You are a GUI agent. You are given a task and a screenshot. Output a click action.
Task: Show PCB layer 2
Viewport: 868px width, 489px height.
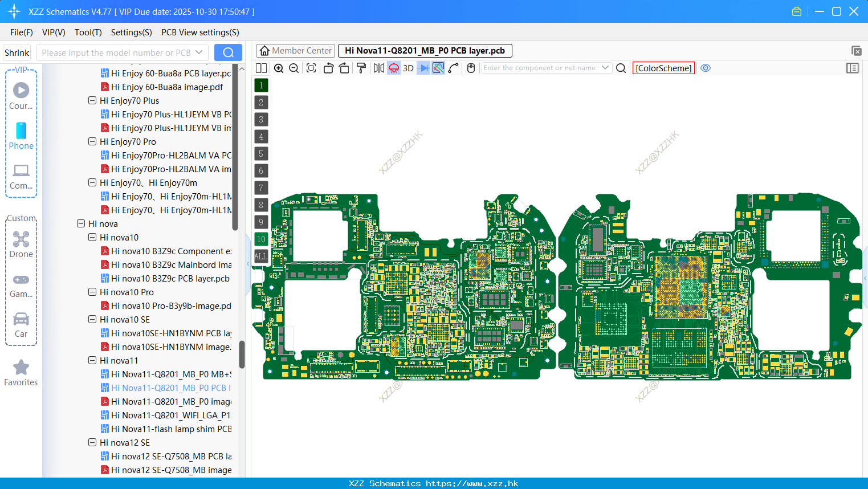pos(261,103)
